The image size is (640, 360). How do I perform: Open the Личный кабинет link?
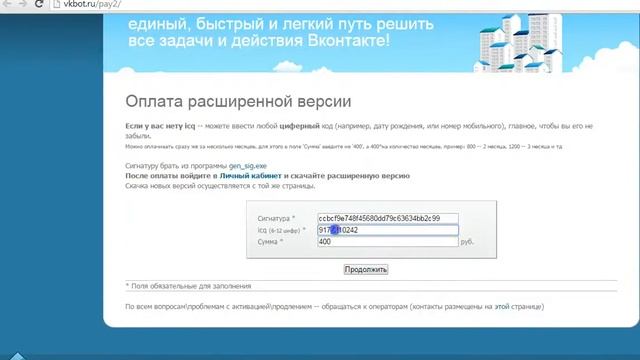251,176
